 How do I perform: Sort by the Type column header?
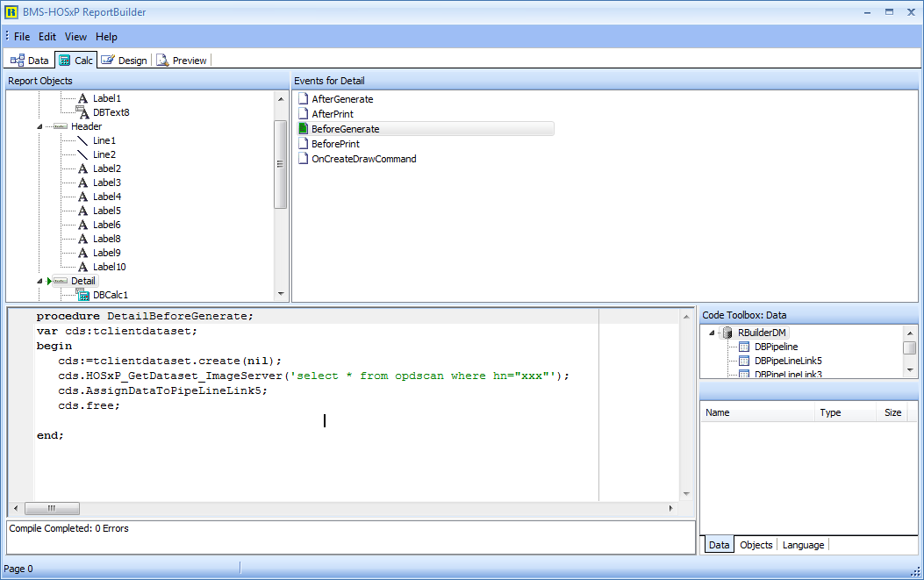click(x=845, y=412)
